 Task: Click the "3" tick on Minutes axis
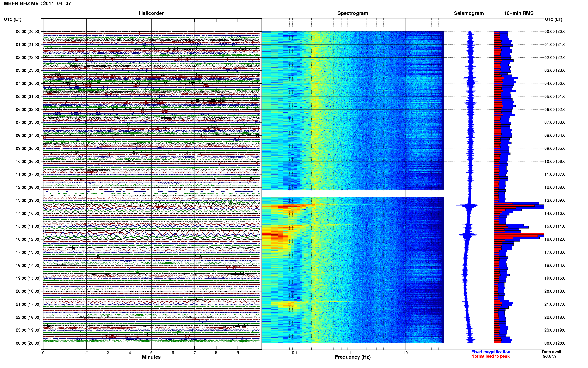pos(108,353)
